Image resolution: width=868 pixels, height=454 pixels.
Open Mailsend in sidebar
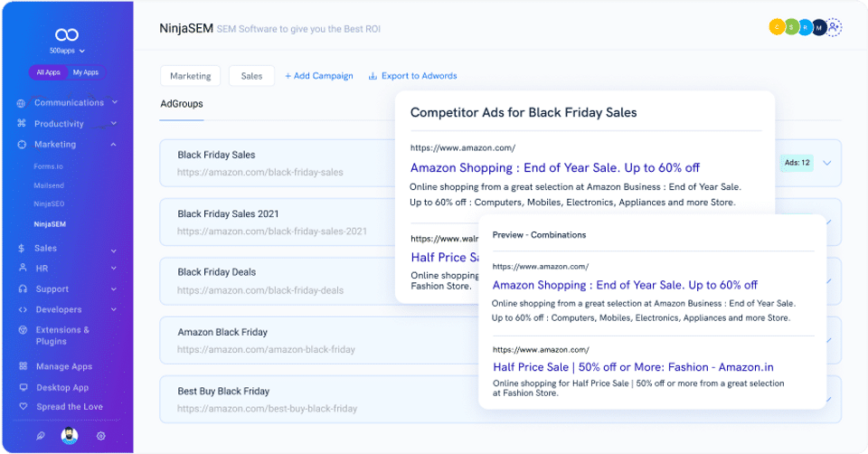49,185
